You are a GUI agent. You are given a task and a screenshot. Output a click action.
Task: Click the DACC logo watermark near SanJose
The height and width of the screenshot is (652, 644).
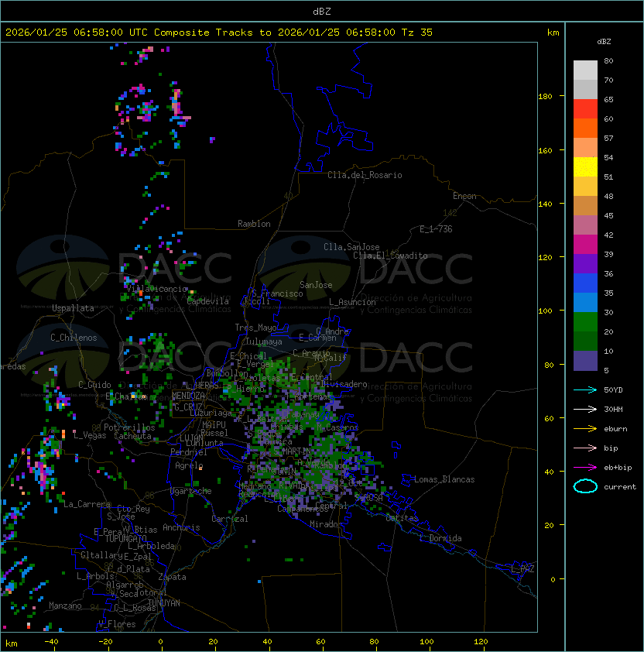[x=364, y=271]
